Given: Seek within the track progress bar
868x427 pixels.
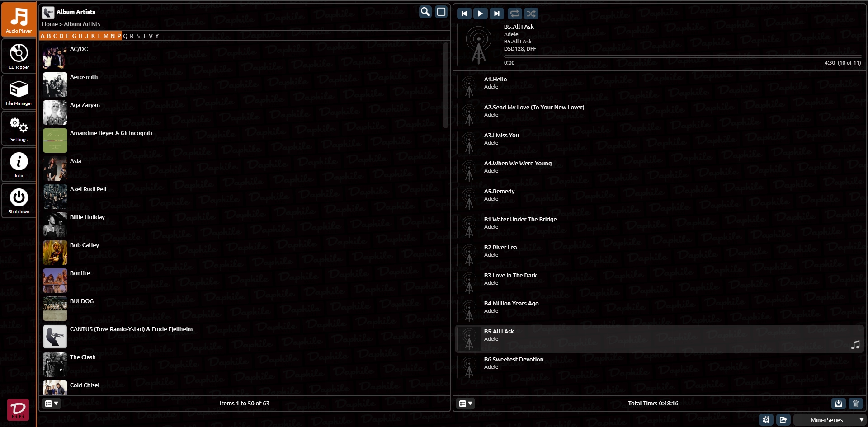Looking at the screenshot, I should tap(683, 56).
